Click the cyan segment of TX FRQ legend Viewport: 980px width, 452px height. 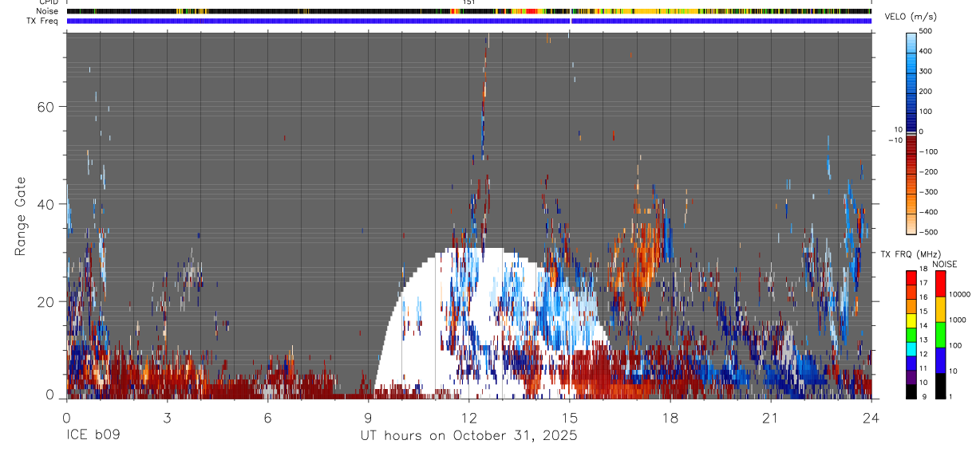[911, 348]
